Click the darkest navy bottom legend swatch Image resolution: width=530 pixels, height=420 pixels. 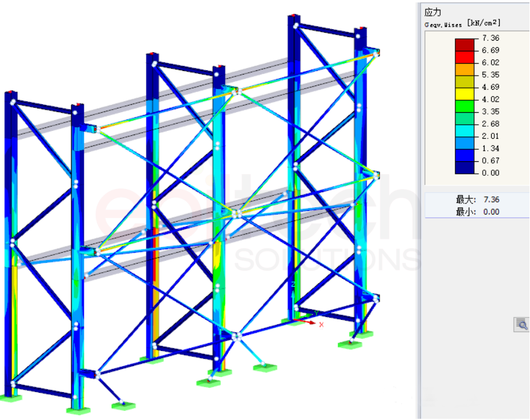click(465, 167)
